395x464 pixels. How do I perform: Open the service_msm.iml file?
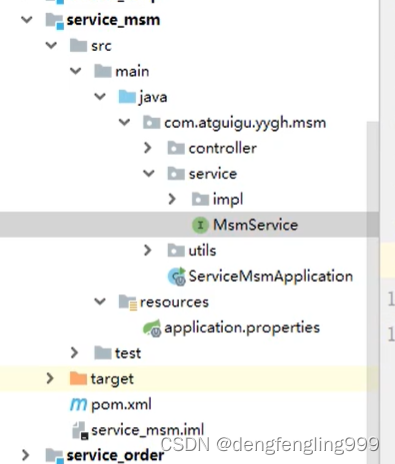[147, 430]
